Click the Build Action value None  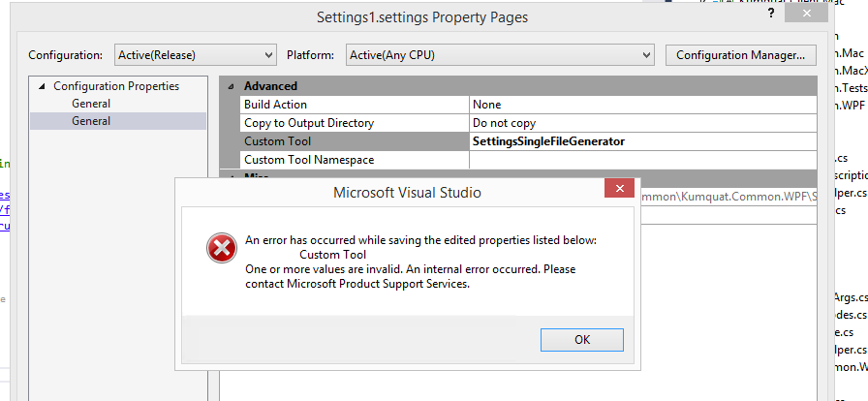click(643, 105)
